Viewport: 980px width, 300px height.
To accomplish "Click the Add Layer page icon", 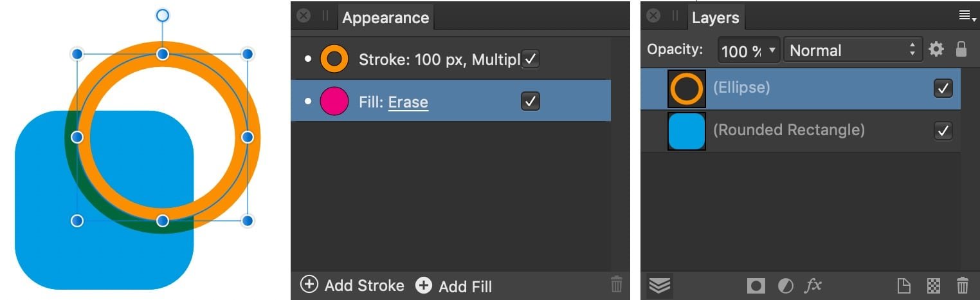I will 904,286.
